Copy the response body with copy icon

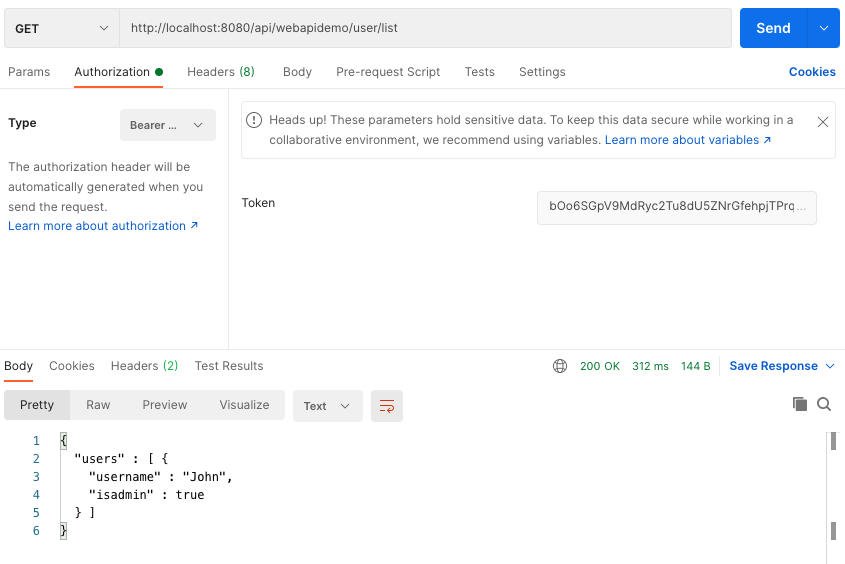point(799,404)
